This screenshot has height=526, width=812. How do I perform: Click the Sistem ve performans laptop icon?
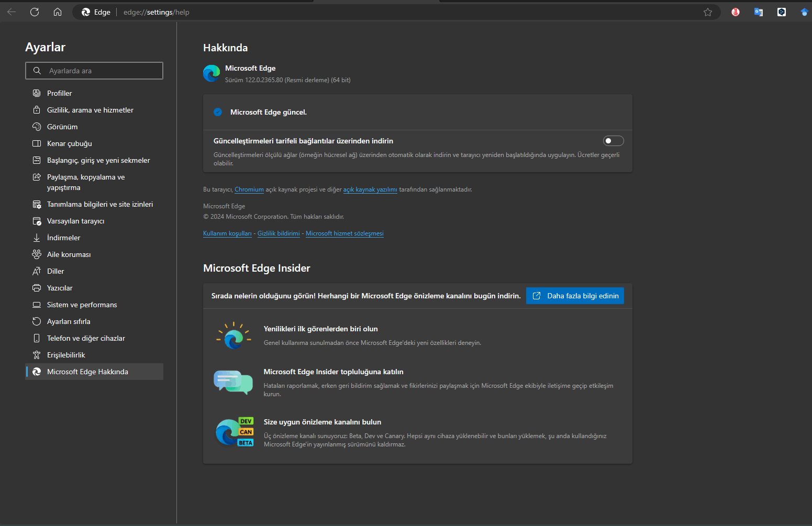coord(37,305)
